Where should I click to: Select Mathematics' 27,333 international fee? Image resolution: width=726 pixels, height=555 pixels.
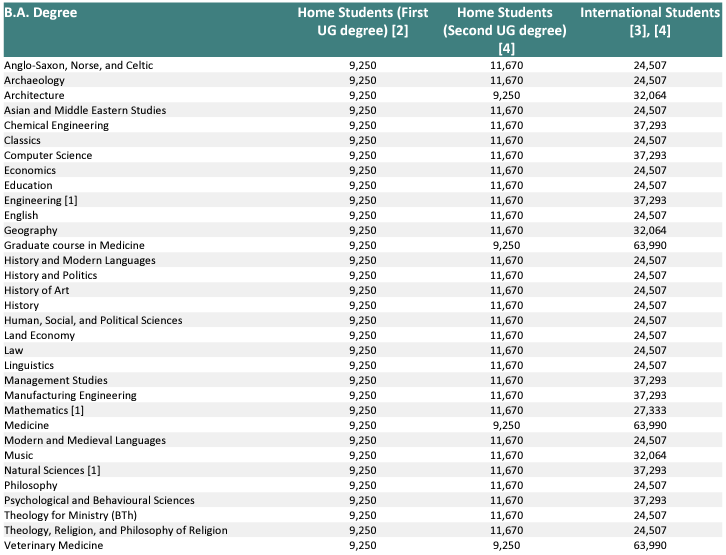[x=650, y=411]
